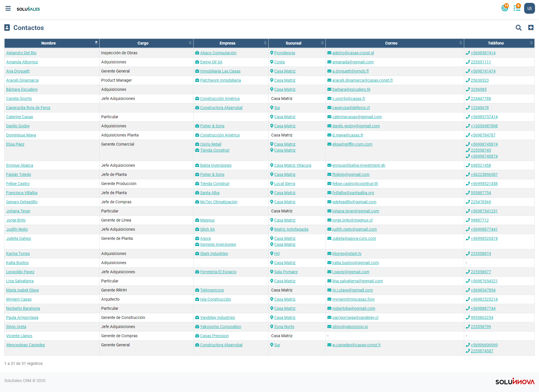The height and width of the screenshot is (392, 539).
Task: Open branch Local Sierra
Action: [285, 184]
